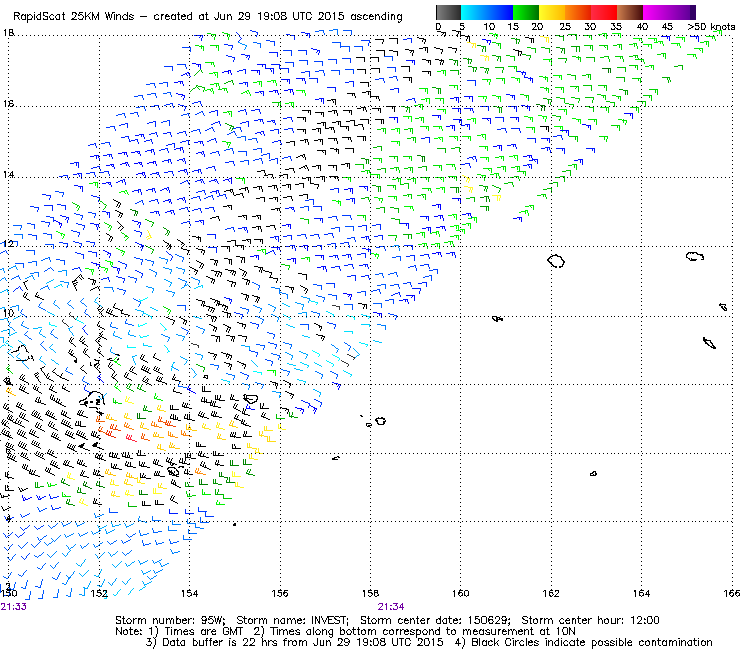This screenshot has width=740, height=650.
Task: Click 'Storm center date: 150629' text
Action: (435, 620)
